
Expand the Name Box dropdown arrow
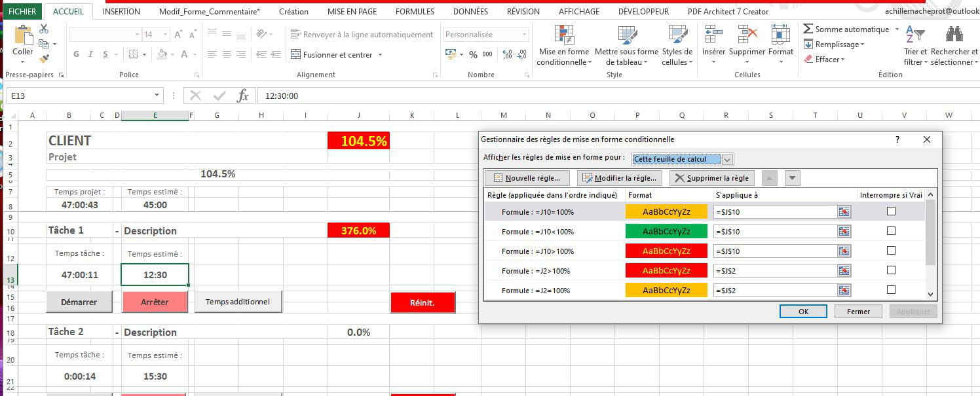[x=157, y=96]
